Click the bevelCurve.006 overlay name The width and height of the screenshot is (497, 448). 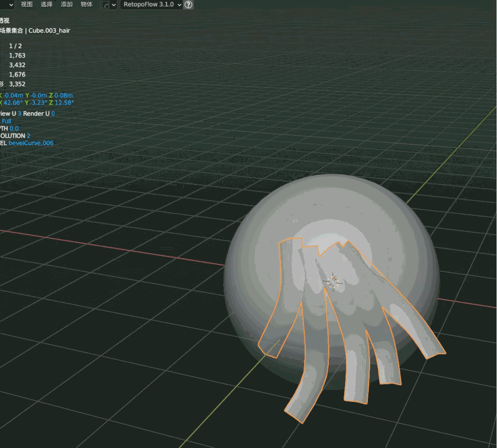click(31, 143)
